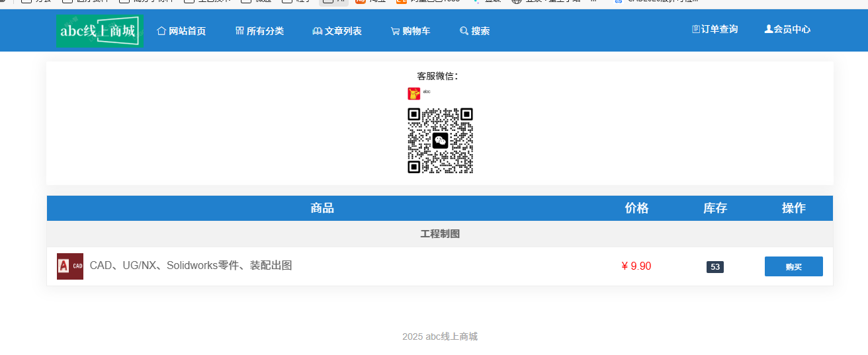Open 所有分类 categories grid icon
Viewport: 868px width, 355px height.
[x=239, y=31]
